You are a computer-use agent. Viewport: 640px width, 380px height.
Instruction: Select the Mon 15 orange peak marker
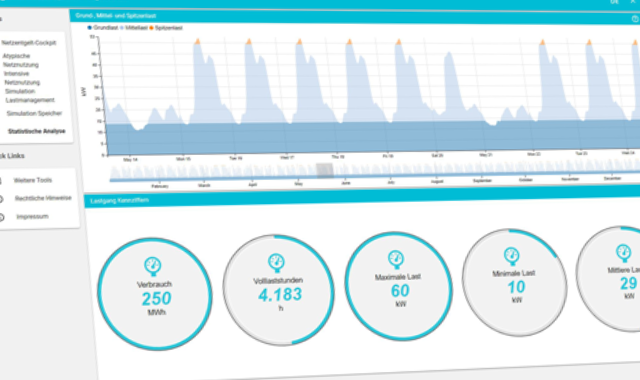coord(197,41)
